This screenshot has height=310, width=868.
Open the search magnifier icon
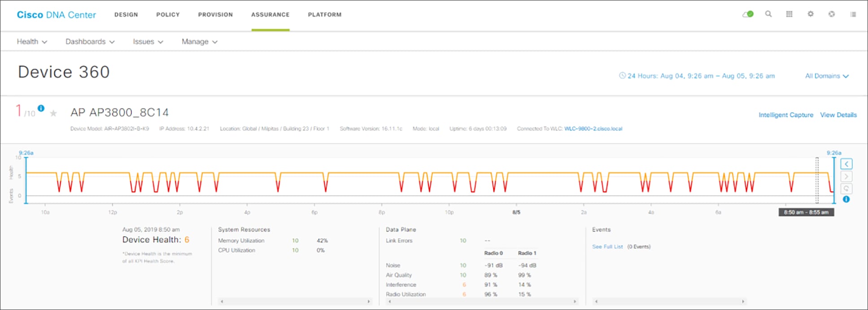click(x=768, y=14)
